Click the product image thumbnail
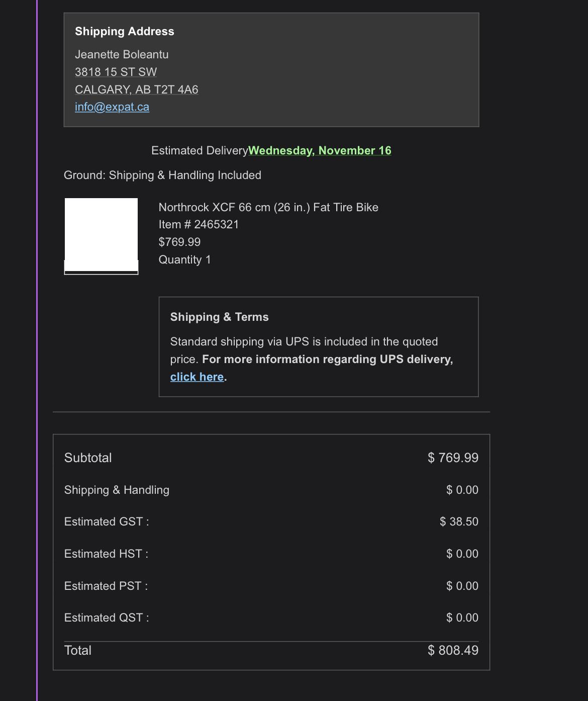The height and width of the screenshot is (701, 588). pyautogui.click(x=101, y=236)
